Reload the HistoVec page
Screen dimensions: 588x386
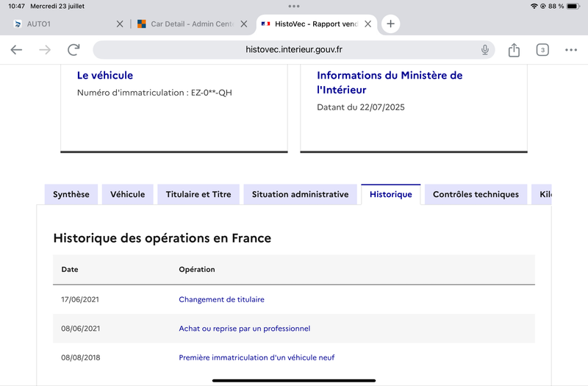pos(73,50)
